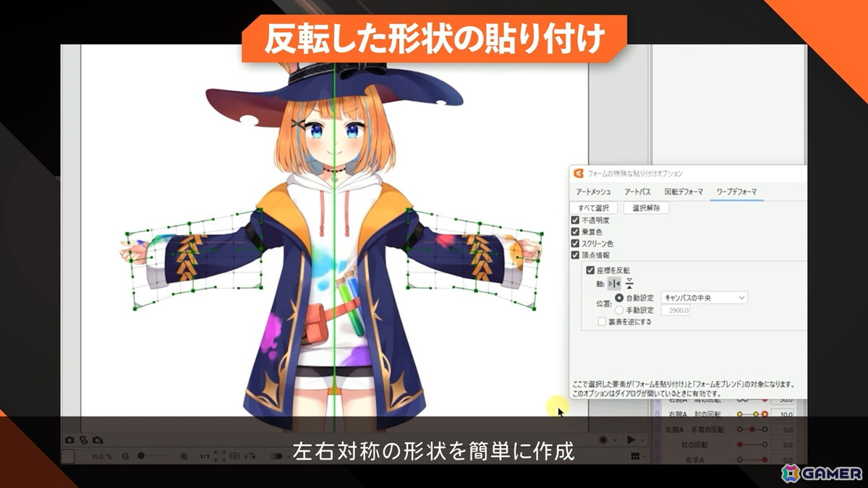The height and width of the screenshot is (488, 868).
Task: Click the 右手A parameter name
Action: click(x=694, y=460)
